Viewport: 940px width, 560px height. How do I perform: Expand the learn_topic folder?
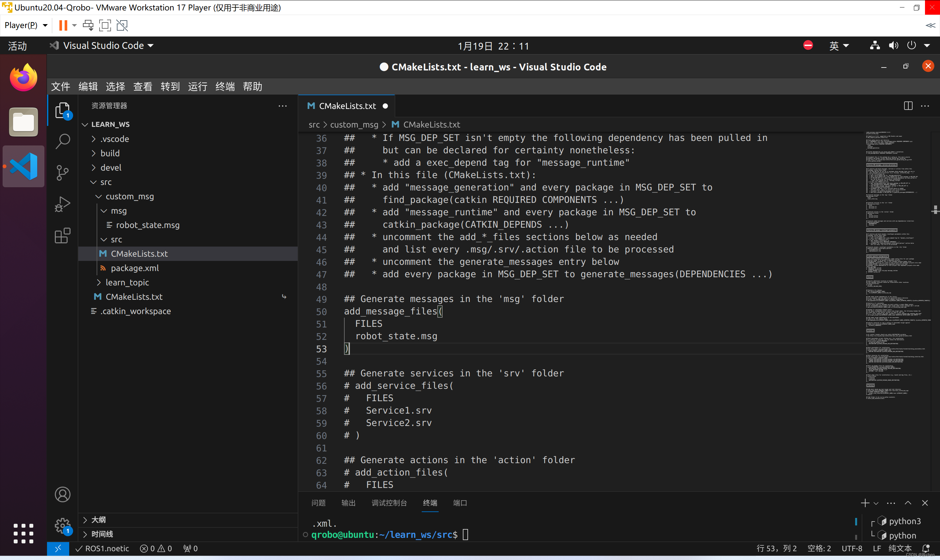127,282
